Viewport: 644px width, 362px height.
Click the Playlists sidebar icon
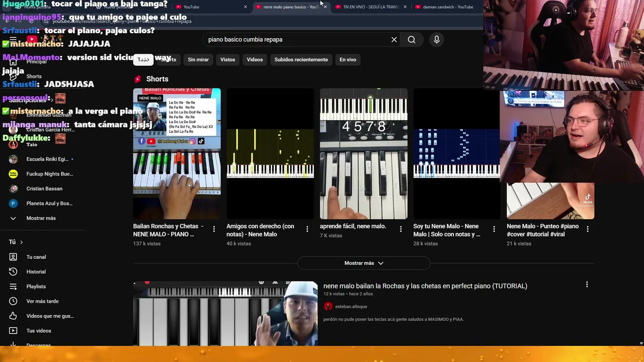tap(13, 287)
